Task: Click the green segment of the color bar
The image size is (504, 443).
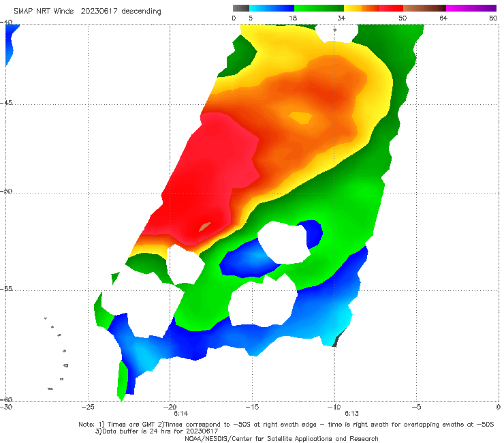Action: tap(319, 8)
